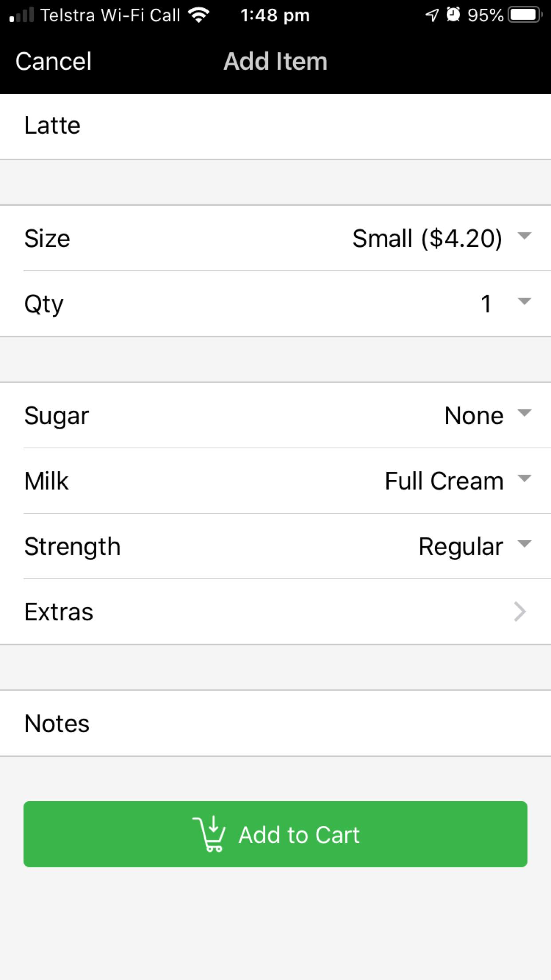Tap Add to Cart button

(275, 834)
